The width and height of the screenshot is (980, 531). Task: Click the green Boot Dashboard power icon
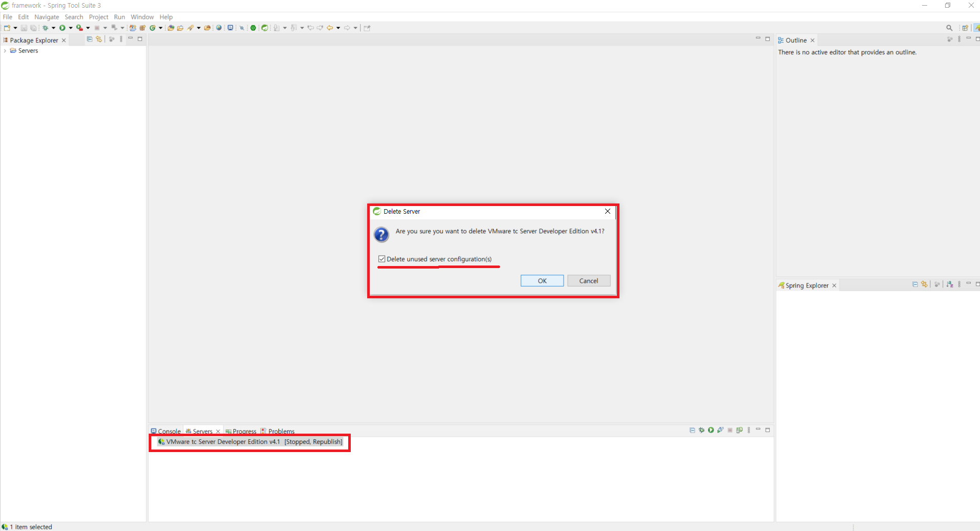click(x=253, y=28)
